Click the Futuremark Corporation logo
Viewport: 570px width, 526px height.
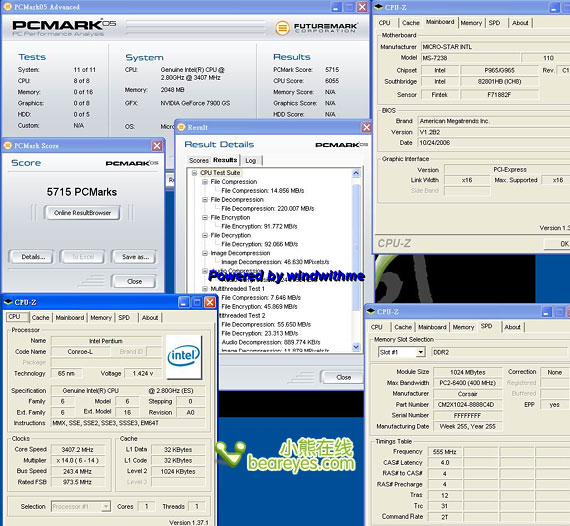(316, 28)
